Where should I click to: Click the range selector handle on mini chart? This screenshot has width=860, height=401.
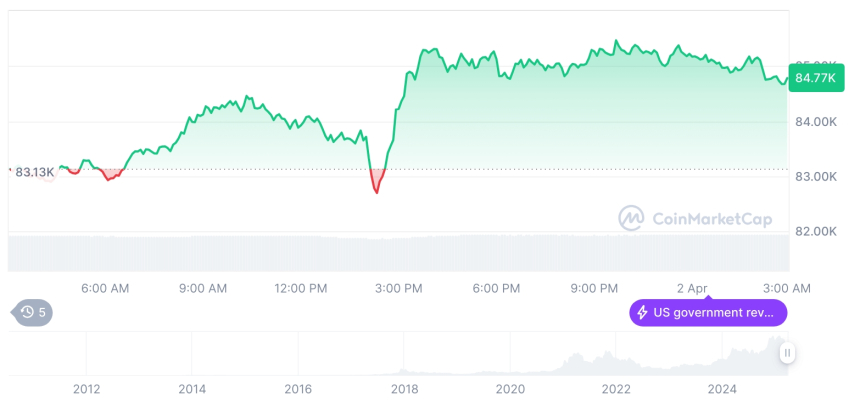point(788,353)
